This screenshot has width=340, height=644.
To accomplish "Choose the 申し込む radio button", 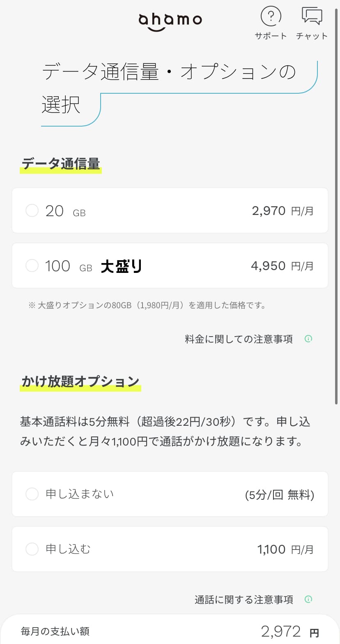I will (x=32, y=549).
